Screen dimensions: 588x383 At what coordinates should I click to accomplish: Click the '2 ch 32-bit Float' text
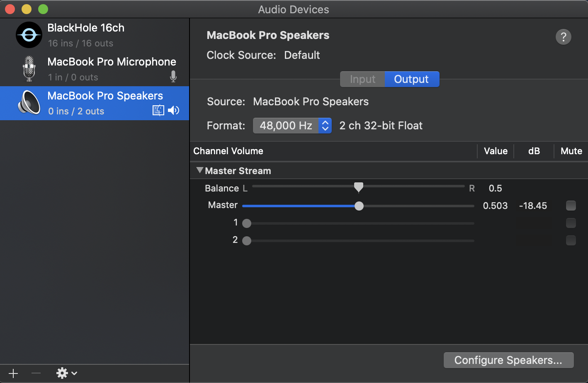pos(381,126)
